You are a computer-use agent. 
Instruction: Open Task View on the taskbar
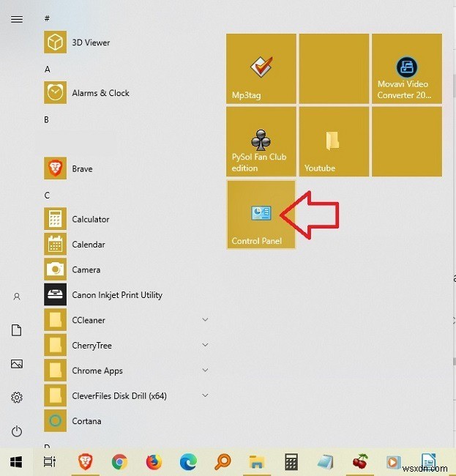pyautogui.click(x=50, y=462)
